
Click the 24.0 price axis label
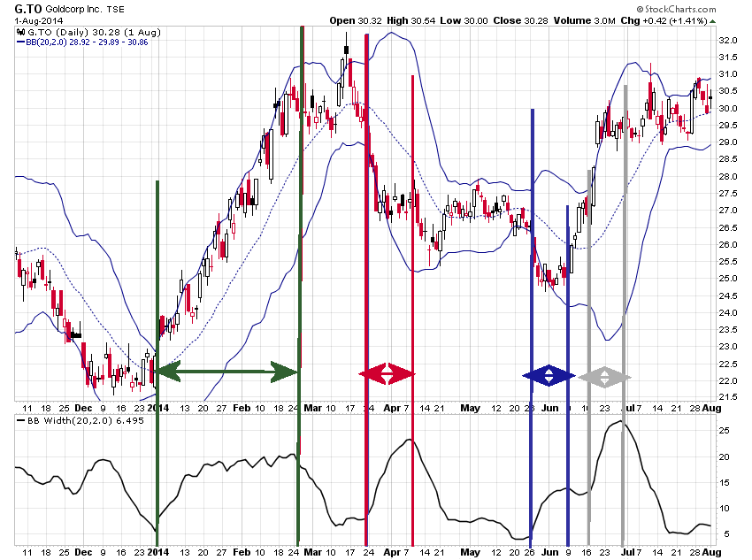click(x=728, y=312)
